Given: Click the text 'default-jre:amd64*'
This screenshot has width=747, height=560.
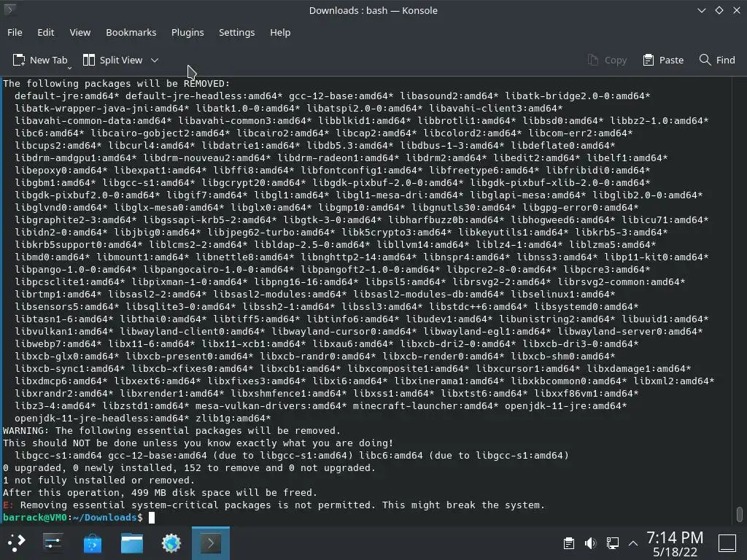Looking at the screenshot, I should tap(66, 96).
